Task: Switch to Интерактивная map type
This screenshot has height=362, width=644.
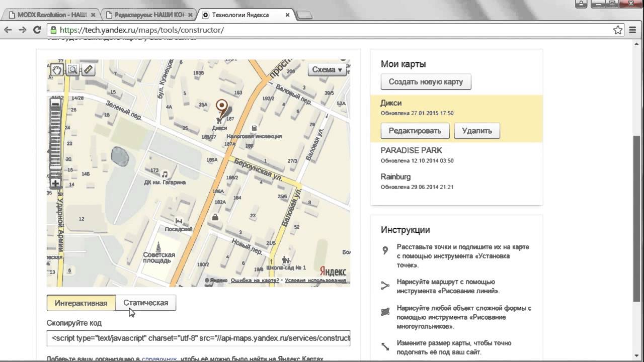Action: (x=81, y=303)
